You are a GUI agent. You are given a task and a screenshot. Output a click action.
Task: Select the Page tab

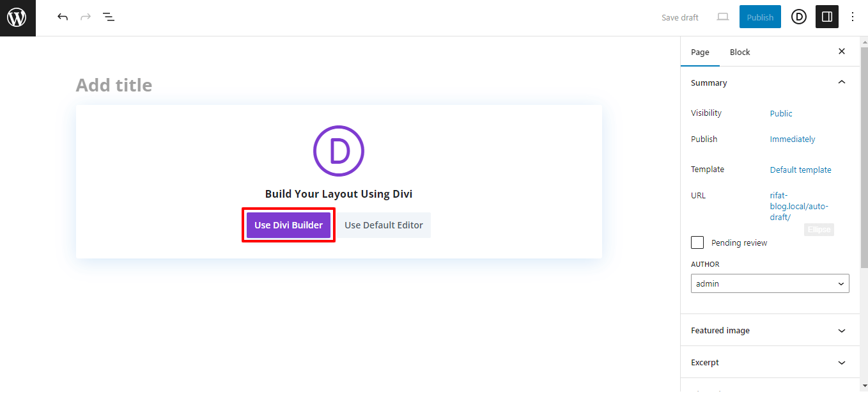[x=700, y=52]
